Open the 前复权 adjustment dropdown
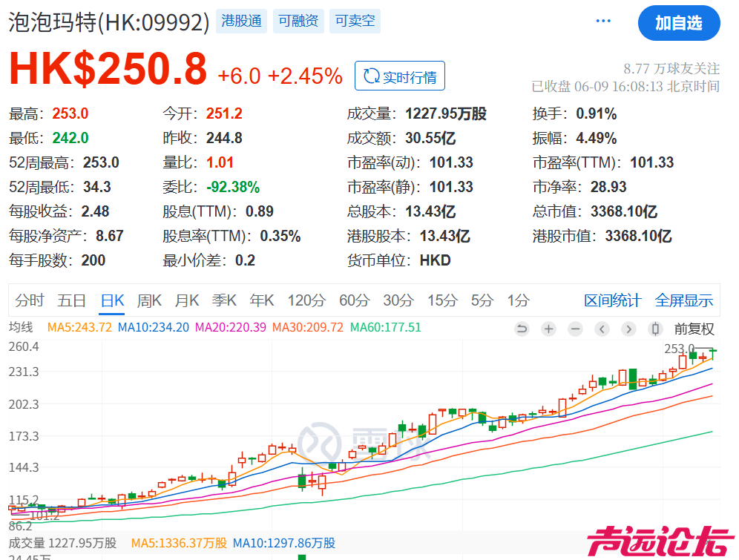The width and height of the screenshot is (739, 560). click(694, 329)
